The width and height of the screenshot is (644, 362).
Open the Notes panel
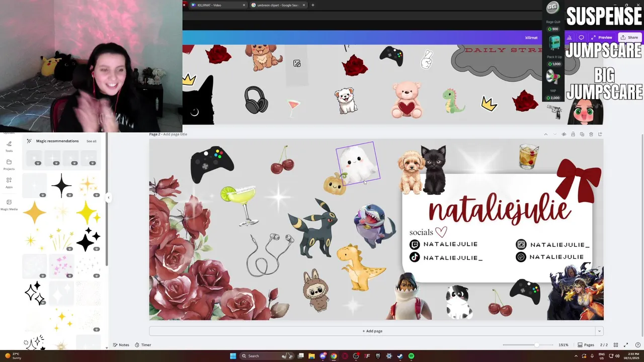[x=121, y=345]
